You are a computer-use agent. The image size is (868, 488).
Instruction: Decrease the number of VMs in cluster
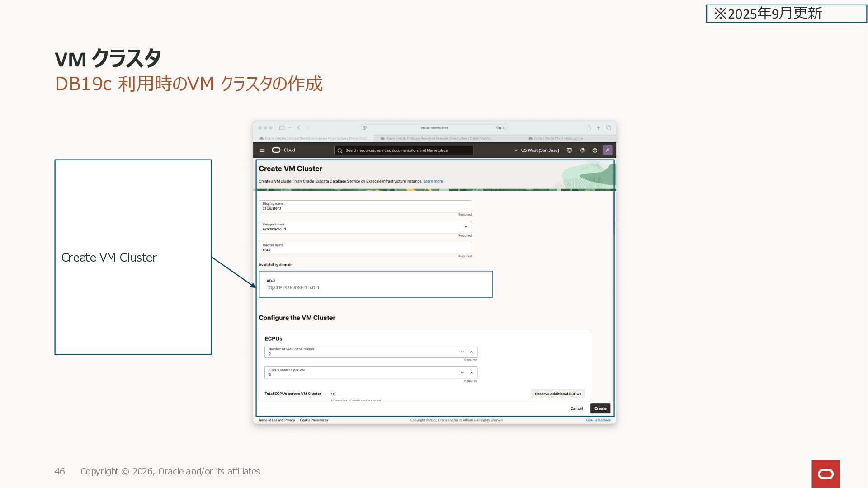click(x=462, y=352)
